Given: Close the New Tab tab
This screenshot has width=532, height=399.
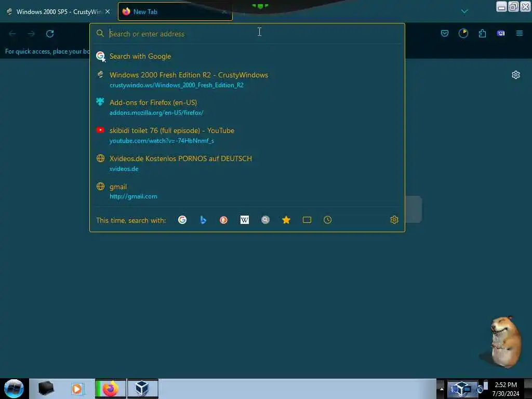Looking at the screenshot, I should pos(224,11).
